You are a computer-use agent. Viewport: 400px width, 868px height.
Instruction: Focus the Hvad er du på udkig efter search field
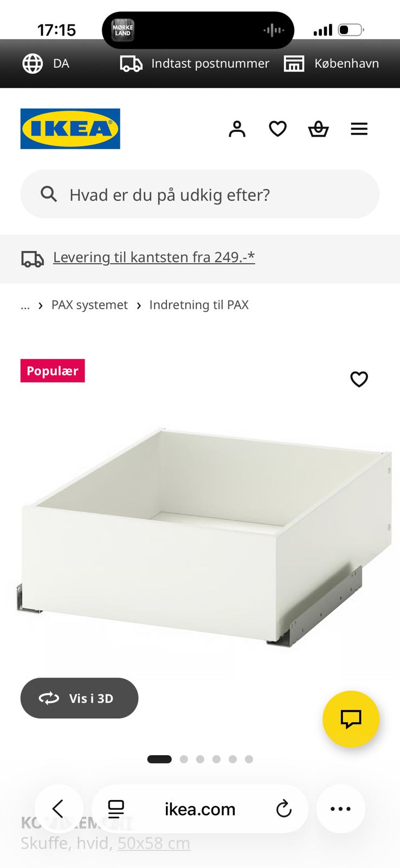click(200, 194)
